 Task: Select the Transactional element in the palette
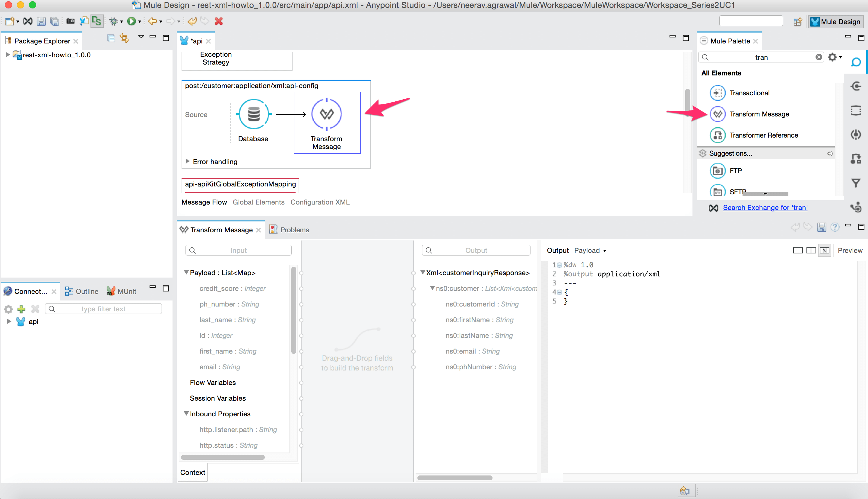[x=750, y=93]
